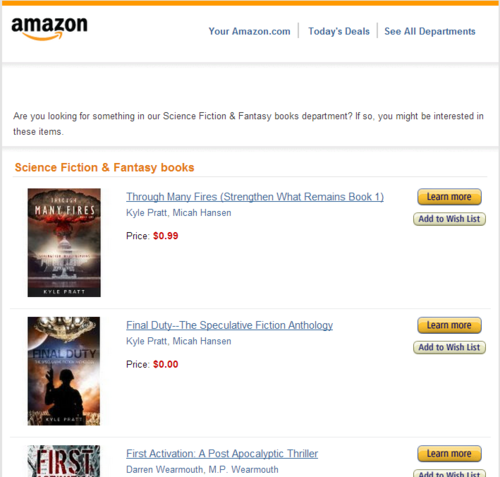
Task: Add Final Duty to Wish List
Action: pos(449,347)
